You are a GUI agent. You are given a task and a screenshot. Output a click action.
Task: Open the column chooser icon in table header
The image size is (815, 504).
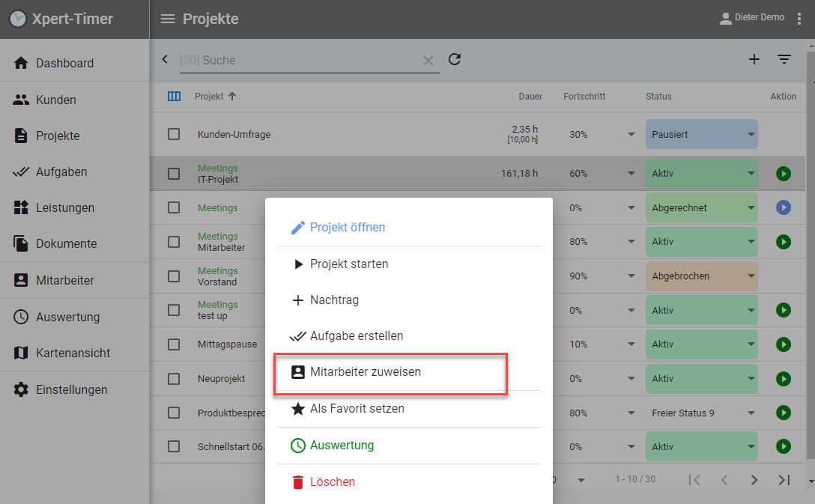coord(174,96)
